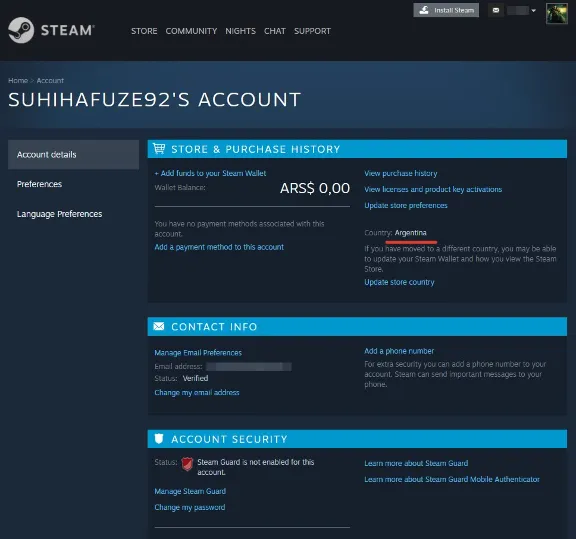Expand the account name dropdown arrow
The image size is (576, 539).
click(533, 11)
